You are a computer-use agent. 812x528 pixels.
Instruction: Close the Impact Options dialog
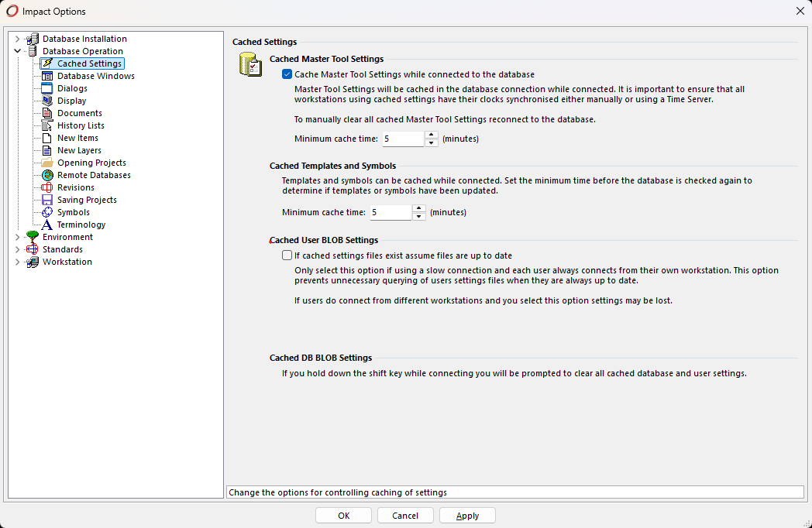tap(800, 11)
